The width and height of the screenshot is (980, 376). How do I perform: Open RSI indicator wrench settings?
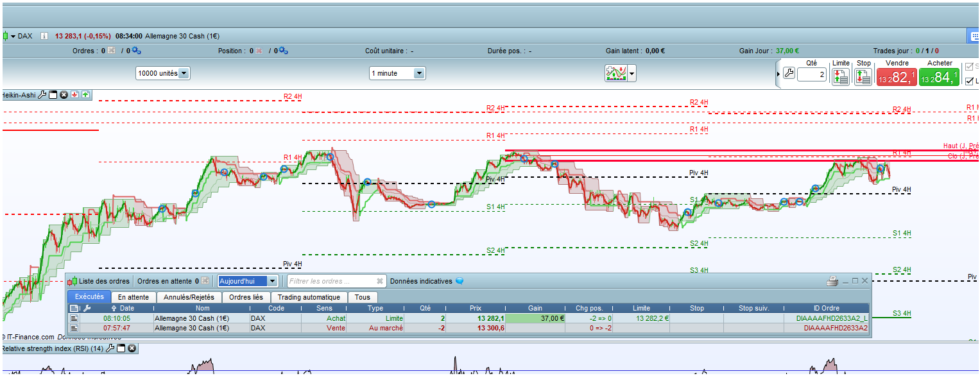pyautogui.click(x=110, y=348)
